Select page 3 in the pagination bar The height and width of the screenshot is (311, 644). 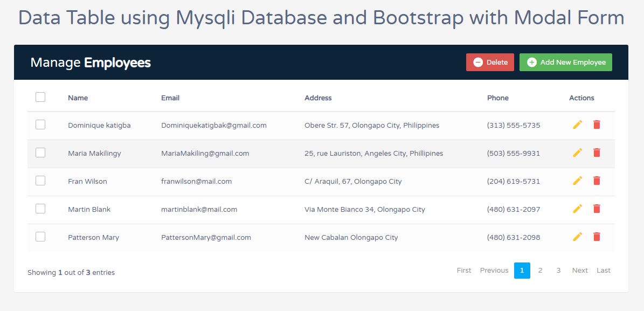pyautogui.click(x=558, y=270)
